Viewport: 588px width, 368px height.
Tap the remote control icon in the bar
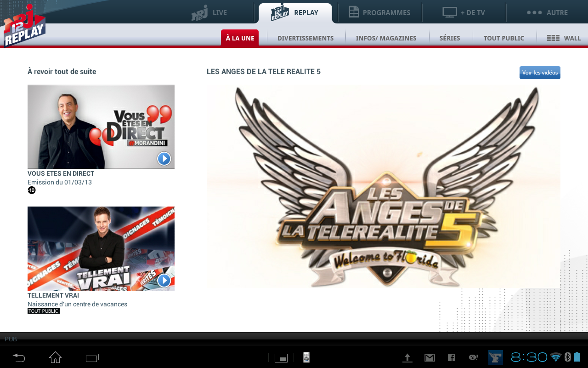pyautogui.click(x=306, y=357)
